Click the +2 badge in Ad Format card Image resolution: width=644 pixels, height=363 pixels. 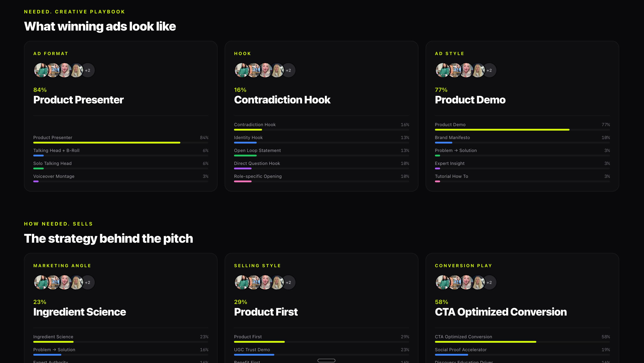(88, 70)
